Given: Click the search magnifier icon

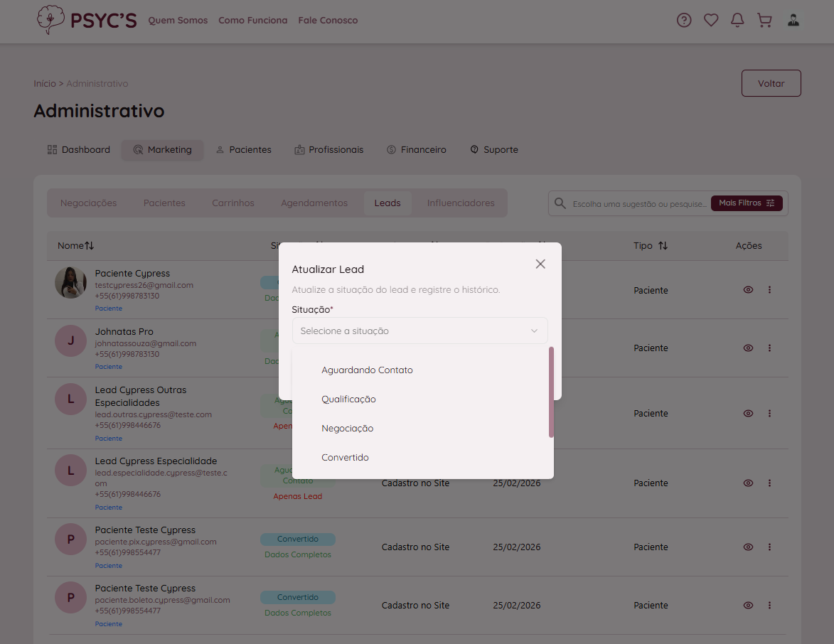Looking at the screenshot, I should coord(560,203).
